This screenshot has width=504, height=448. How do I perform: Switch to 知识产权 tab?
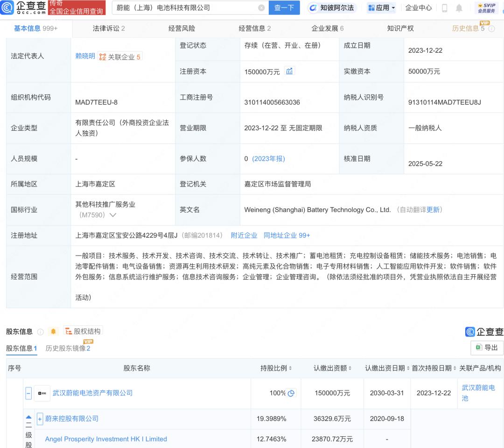click(400, 28)
